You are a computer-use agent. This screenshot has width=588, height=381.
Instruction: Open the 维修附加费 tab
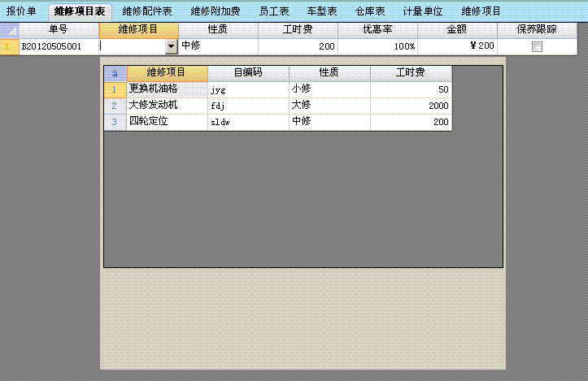[216, 11]
